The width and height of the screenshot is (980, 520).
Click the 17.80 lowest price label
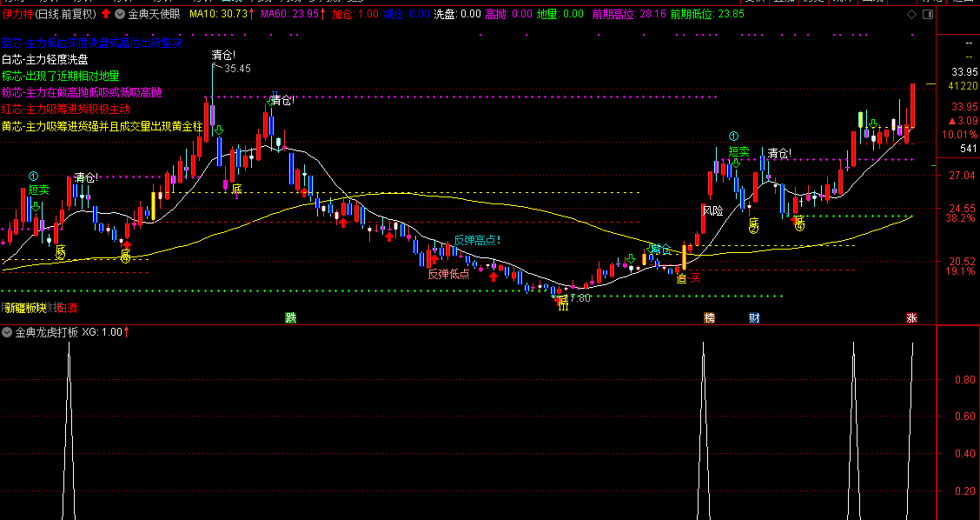tap(578, 298)
